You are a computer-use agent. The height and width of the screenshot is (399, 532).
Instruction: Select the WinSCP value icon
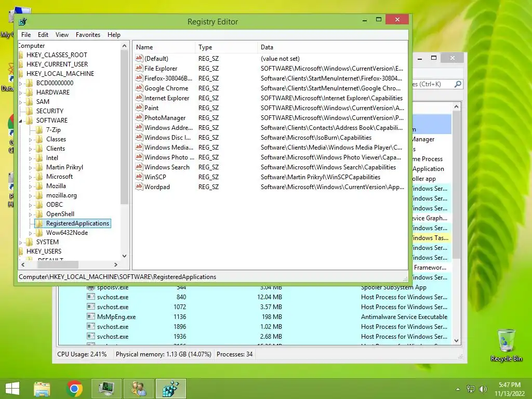(x=139, y=177)
